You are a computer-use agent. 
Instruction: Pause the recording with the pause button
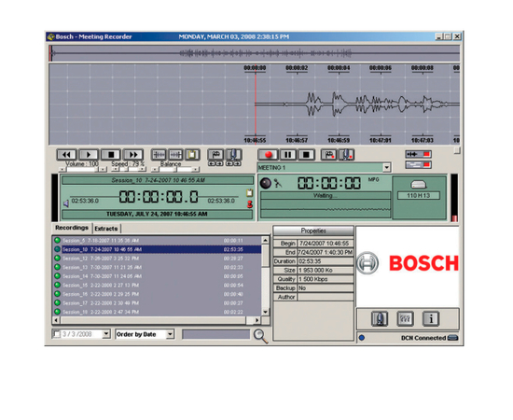pos(288,155)
